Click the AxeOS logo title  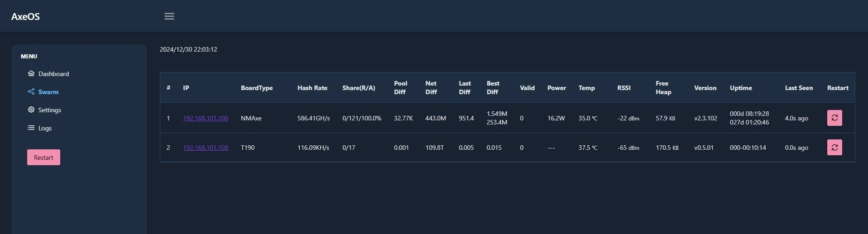[x=25, y=16]
